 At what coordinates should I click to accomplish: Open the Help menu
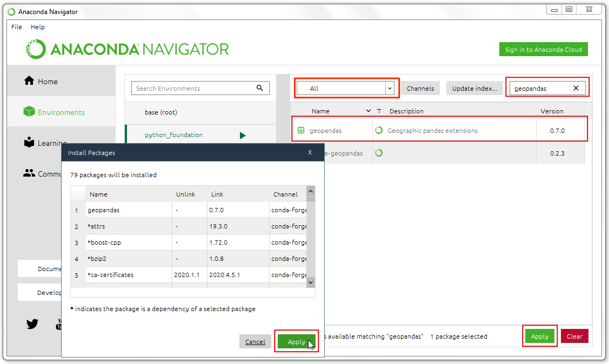[38, 27]
